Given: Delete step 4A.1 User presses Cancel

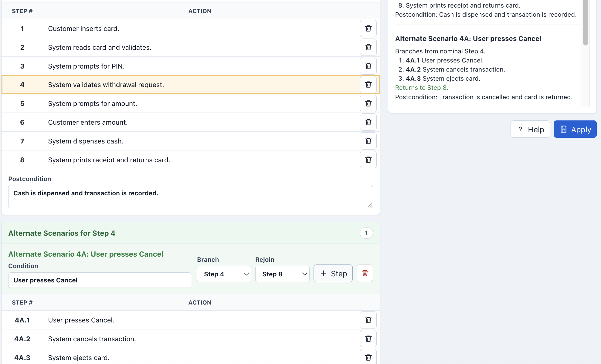Looking at the screenshot, I should 368,320.
